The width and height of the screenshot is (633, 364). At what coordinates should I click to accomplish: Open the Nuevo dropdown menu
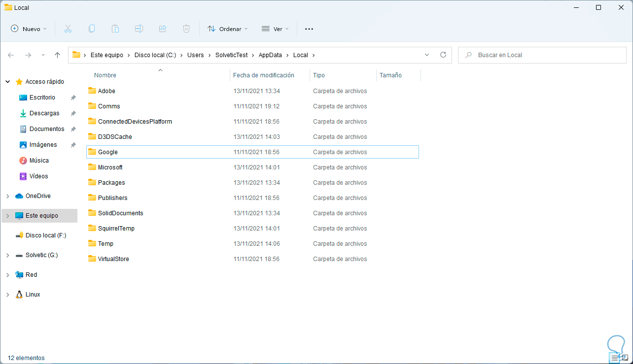coord(29,29)
